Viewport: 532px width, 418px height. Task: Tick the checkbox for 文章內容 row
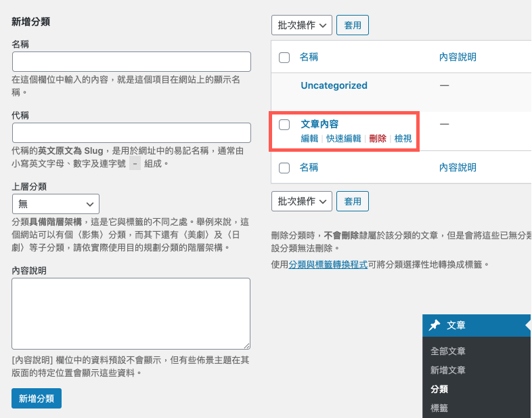pos(284,125)
